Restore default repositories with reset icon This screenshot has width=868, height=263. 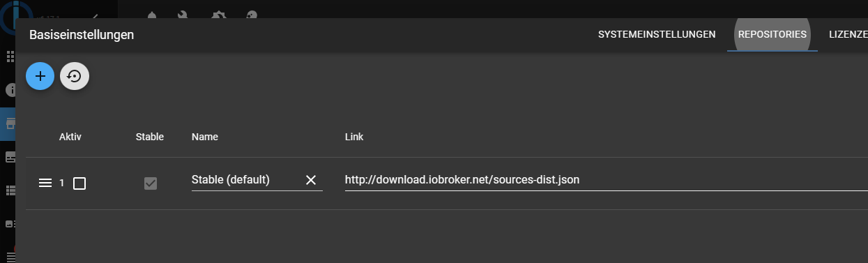pos(75,76)
